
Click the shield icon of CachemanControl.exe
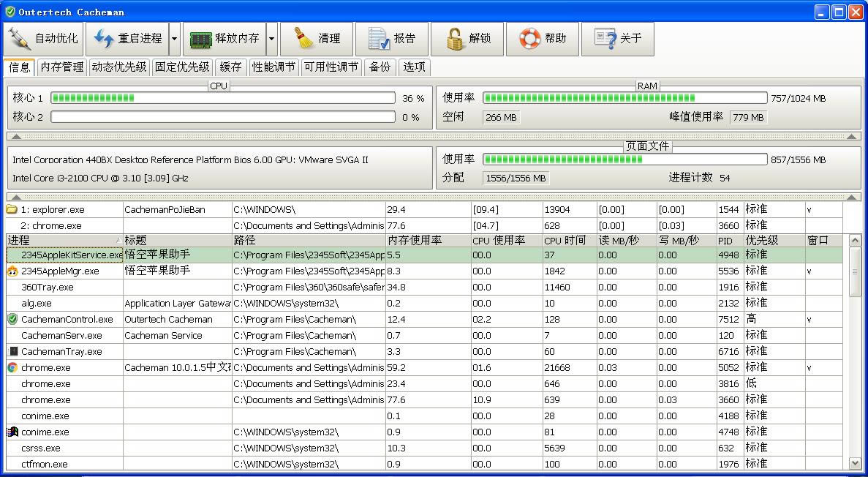pos(12,319)
